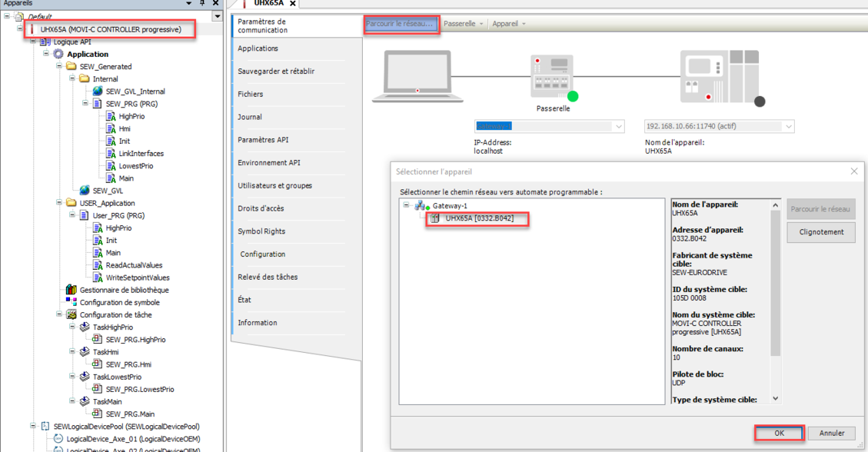Image resolution: width=868 pixels, height=452 pixels.
Task: Collapse the USER_Application folder node
Action: 60,204
